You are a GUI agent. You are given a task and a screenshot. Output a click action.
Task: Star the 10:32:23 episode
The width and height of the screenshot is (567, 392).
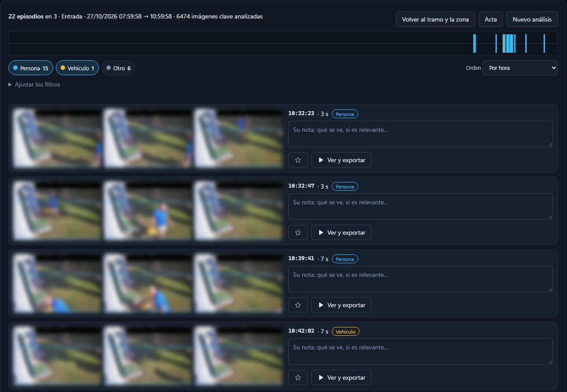click(x=298, y=160)
